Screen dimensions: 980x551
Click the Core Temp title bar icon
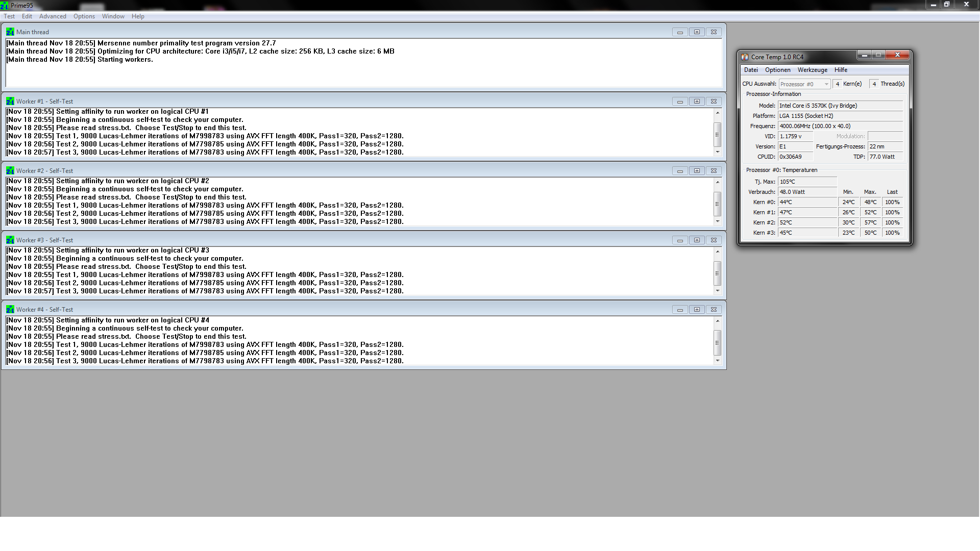pos(745,57)
